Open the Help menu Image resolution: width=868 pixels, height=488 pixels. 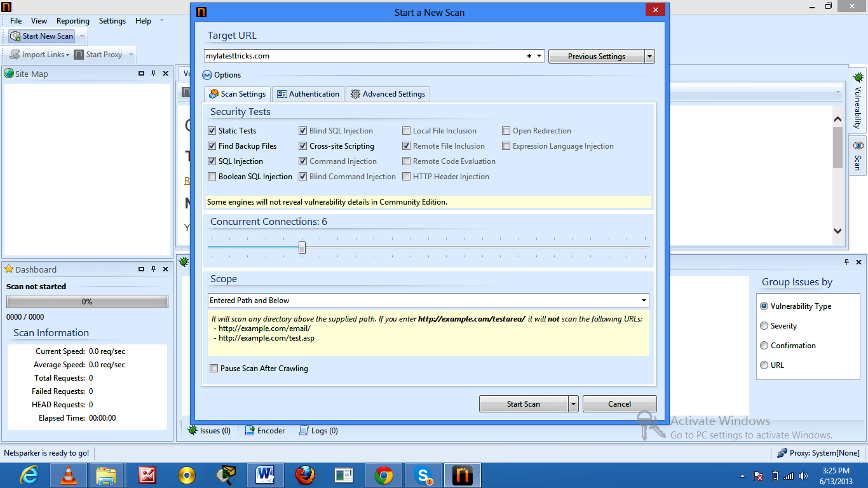pyautogui.click(x=143, y=21)
